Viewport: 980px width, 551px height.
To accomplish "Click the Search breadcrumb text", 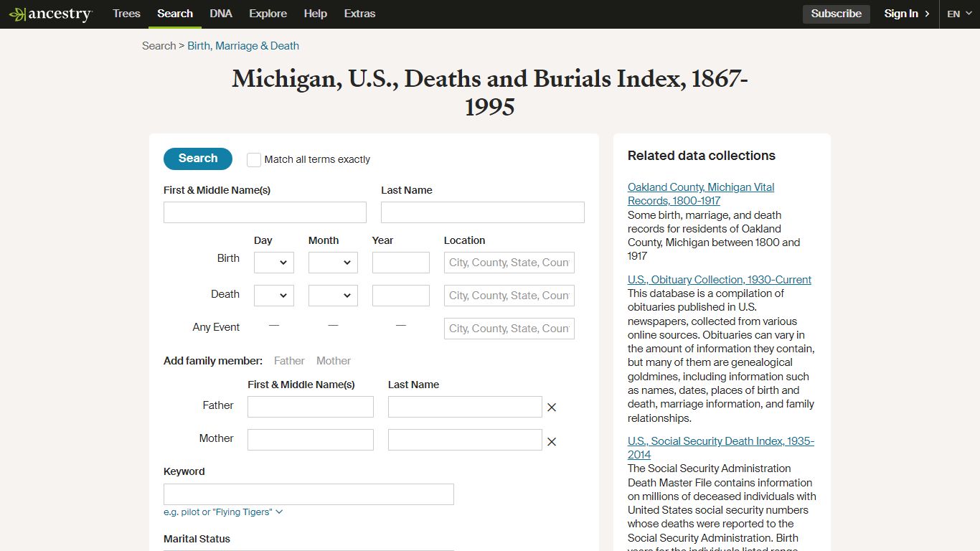I will [159, 46].
